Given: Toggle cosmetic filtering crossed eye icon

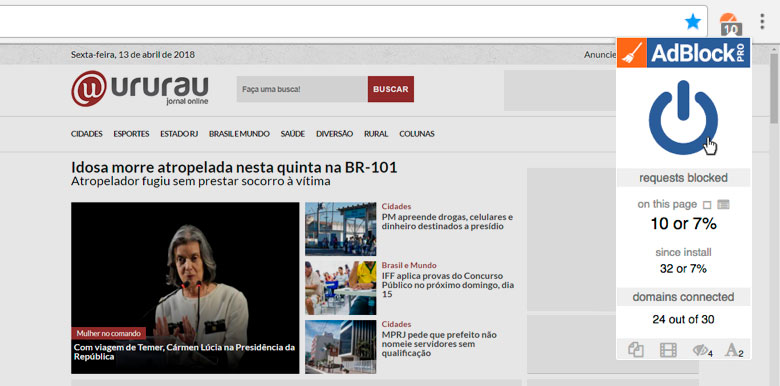Looking at the screenshot, I should pos(702,350).
